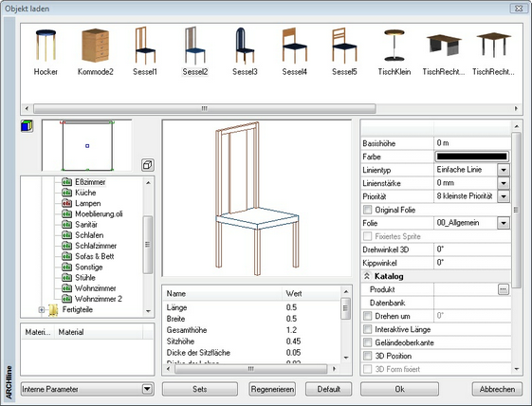This screenshot has width=532, height=406.
Task: Expand the Fertigteile tree folder
Action: pyautogui.click(x=42, y=309)
